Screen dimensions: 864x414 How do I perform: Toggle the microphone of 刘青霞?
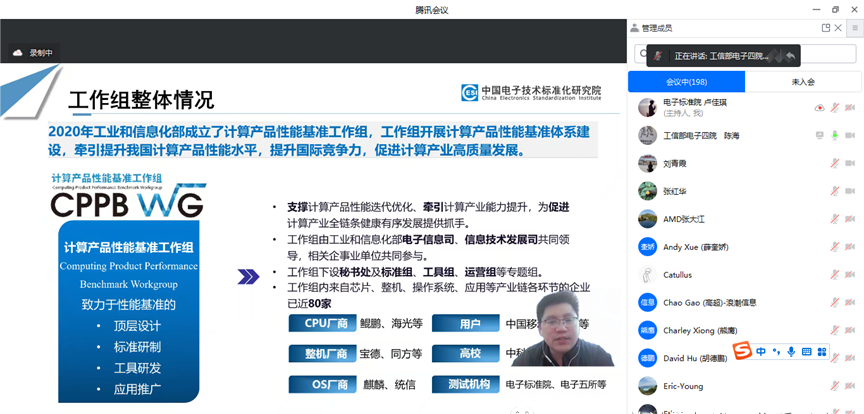point(835,163)
